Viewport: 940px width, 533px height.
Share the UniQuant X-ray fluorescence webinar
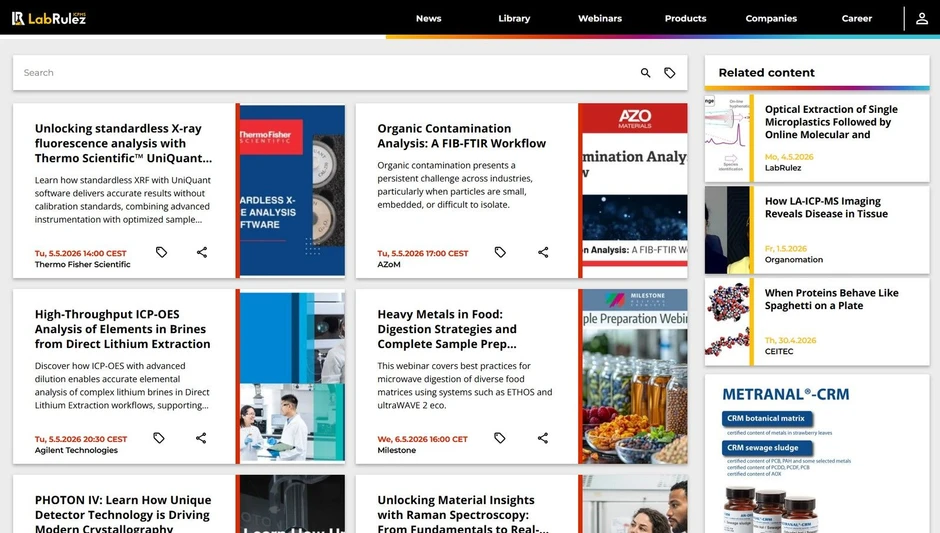pos(202,252)
